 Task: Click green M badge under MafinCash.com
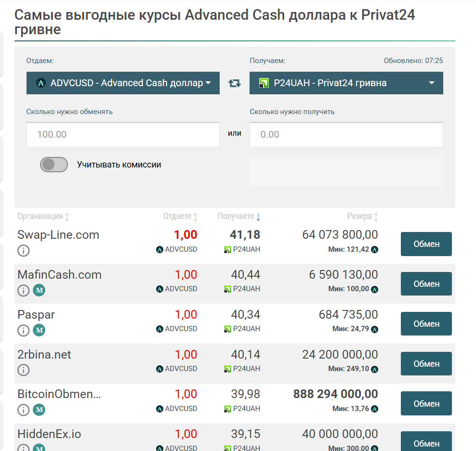pos(39,291)
